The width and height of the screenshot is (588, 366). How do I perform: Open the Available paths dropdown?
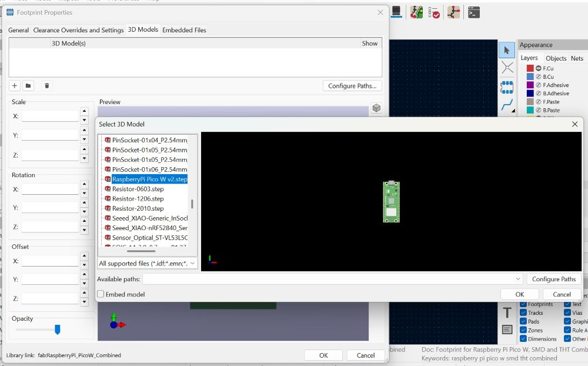click(x=518, y=279)
